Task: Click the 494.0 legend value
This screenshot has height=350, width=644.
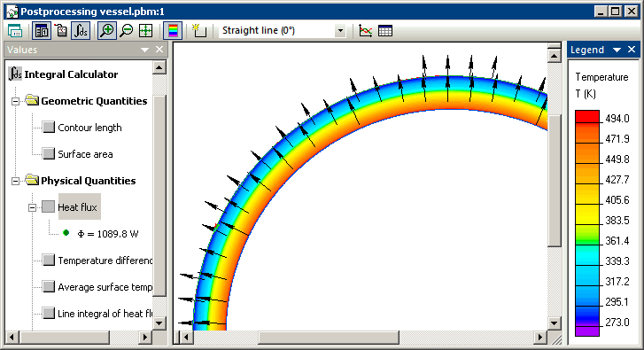Action: tap(617, 119)
